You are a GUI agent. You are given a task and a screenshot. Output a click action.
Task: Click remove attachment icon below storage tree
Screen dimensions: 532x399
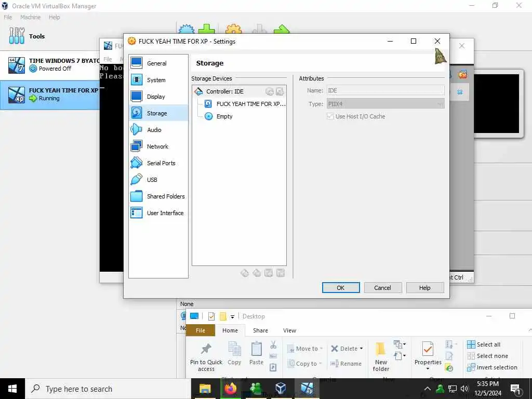[280, 273]
